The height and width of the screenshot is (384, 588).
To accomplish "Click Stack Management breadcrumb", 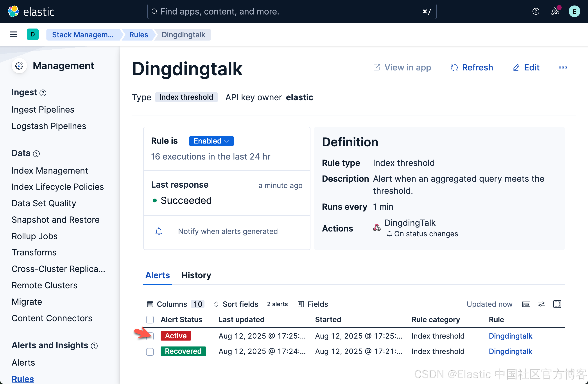I will tap(83, 35).
